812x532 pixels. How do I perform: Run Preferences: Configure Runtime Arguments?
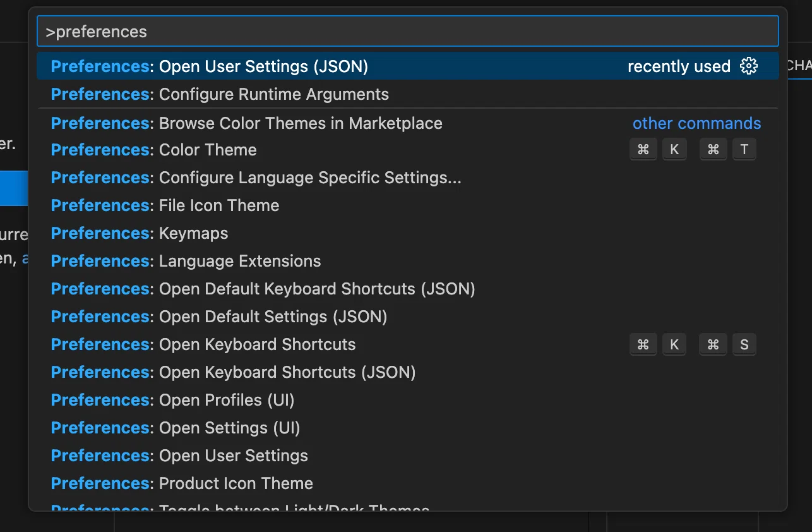point(408,94)
